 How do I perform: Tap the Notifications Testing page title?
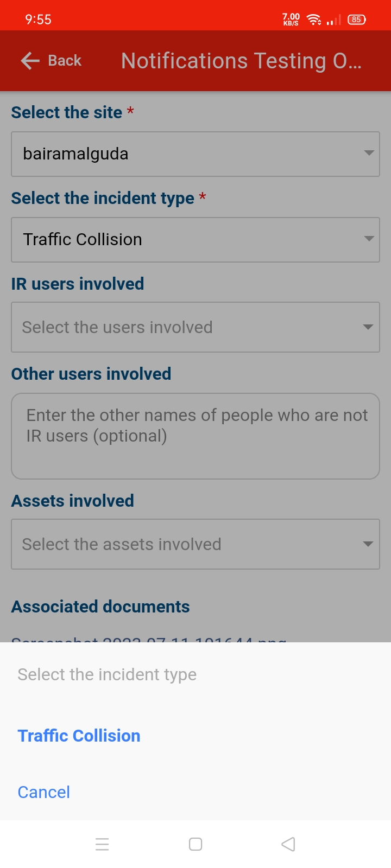241,61
